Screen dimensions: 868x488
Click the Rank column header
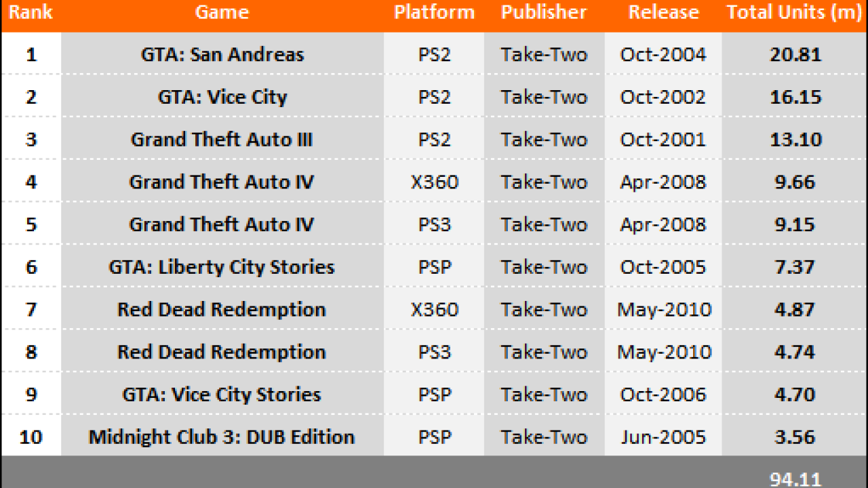click(x=31, y=12)
